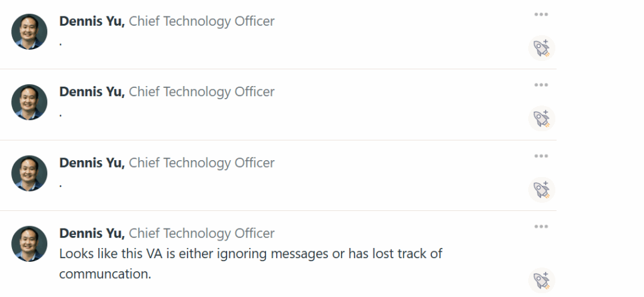This screenshot has height=297, width=644.
Task: Click the period text of the first comment
Action: (61, 43)
